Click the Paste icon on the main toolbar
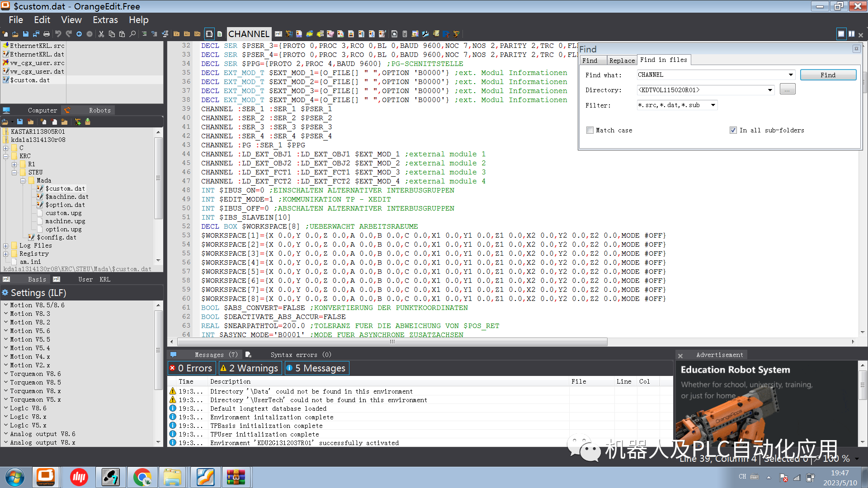The image size is (868, 488). (122, 34)
